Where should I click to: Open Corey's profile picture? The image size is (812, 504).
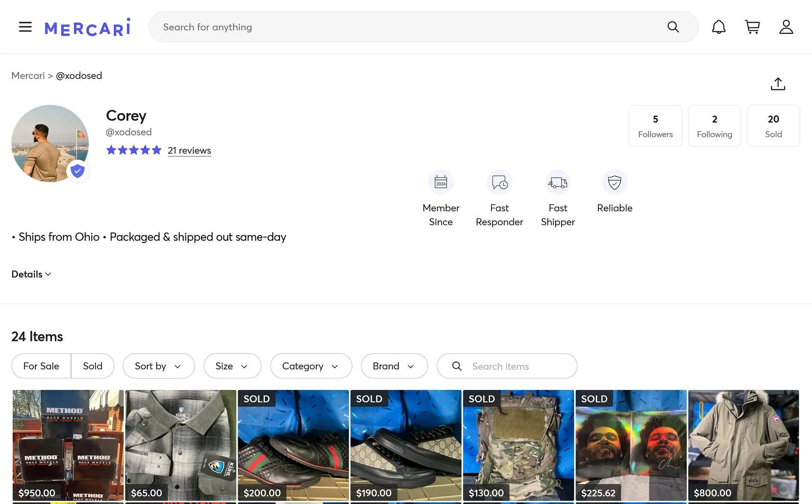[x=50, y=144]
